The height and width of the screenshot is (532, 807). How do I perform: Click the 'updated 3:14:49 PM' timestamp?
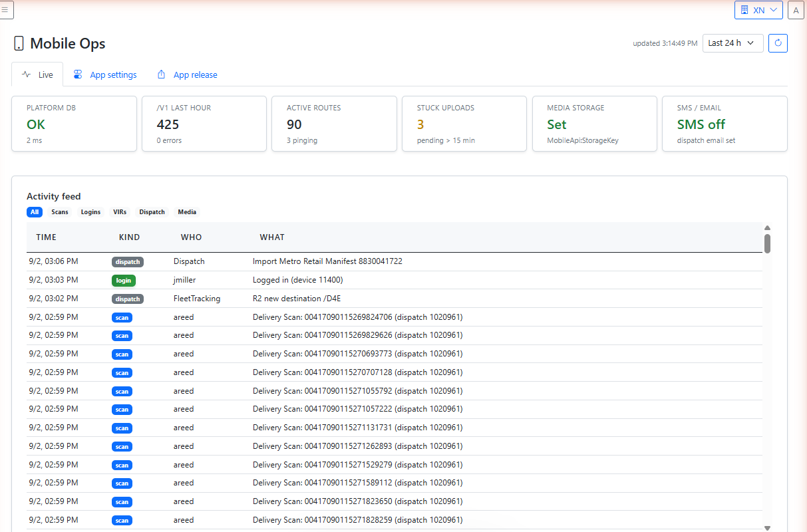tap(665, 43)
